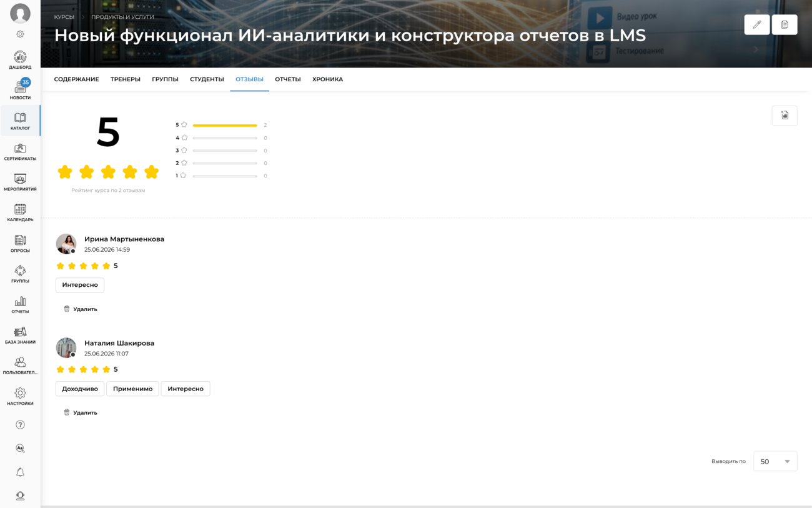The image size is (812, 508).
Task: Switch to the Хроника tab
Action: pos(327,79)
